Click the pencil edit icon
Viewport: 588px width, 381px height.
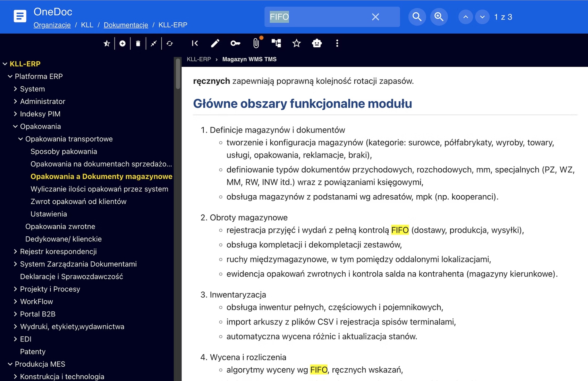[x=215, y=43]
